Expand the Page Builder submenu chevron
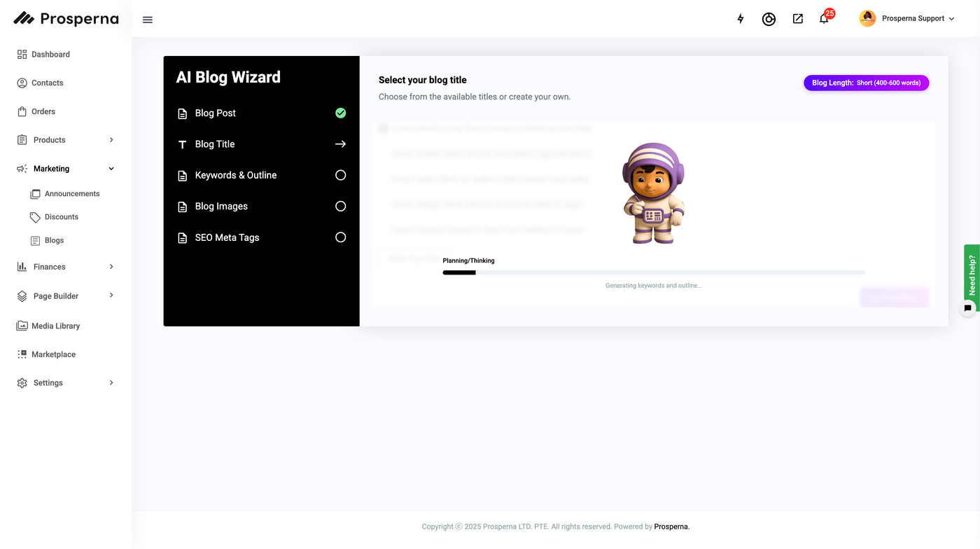Viewport: 980px width, 549px height. (111, 296)
